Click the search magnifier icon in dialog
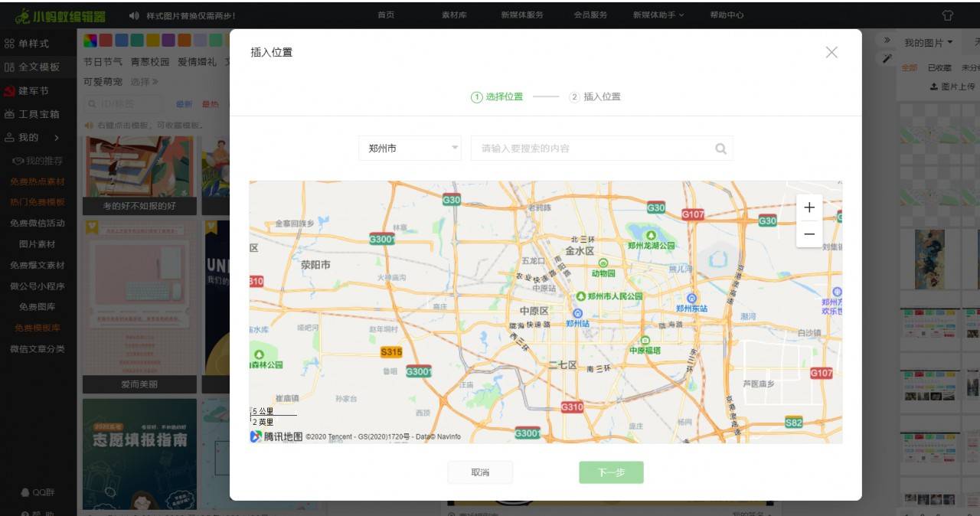 (720, 149)
